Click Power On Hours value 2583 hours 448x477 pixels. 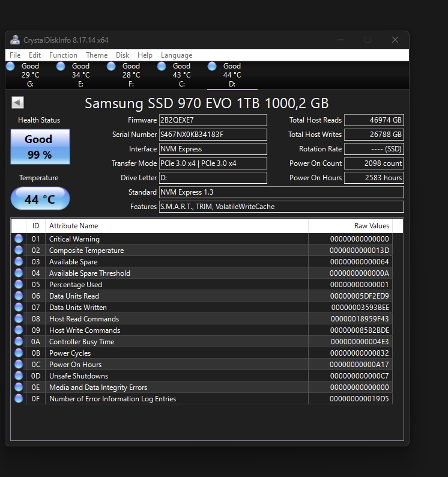[x=374, y=178]
